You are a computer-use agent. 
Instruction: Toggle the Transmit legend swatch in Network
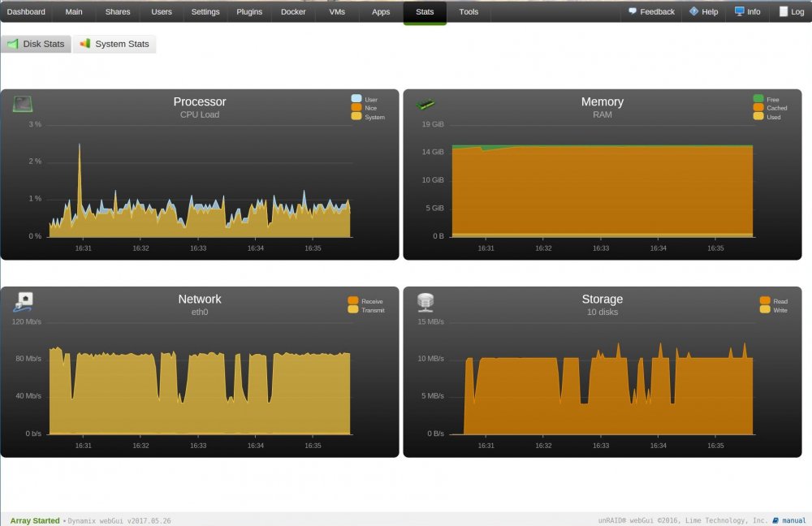tap(353, 309)
